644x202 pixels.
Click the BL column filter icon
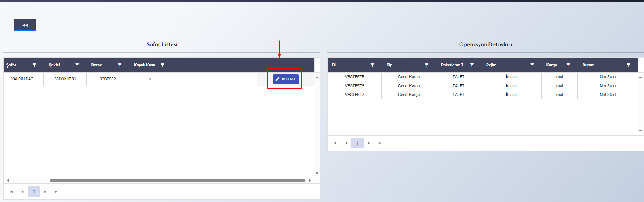(372, 65)
